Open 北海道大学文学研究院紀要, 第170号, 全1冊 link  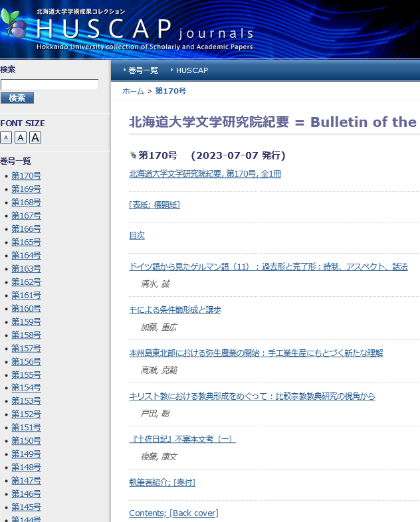tap(205, 174)
